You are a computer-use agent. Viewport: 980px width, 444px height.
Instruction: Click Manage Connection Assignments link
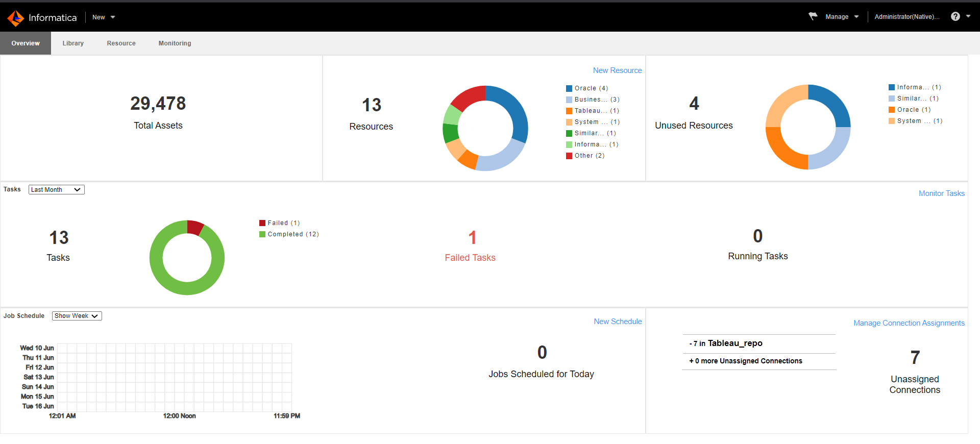tap(909, 323)
